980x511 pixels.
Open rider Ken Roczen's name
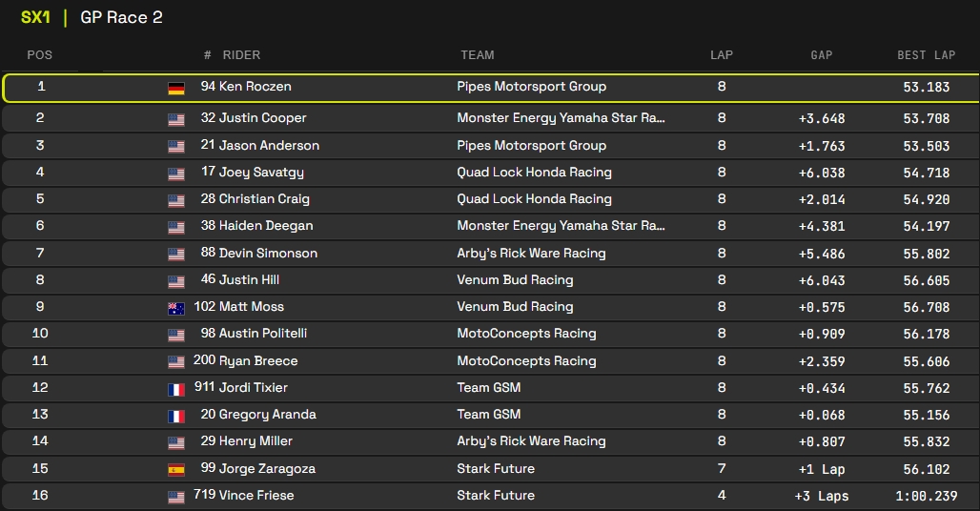click(255, 87)
